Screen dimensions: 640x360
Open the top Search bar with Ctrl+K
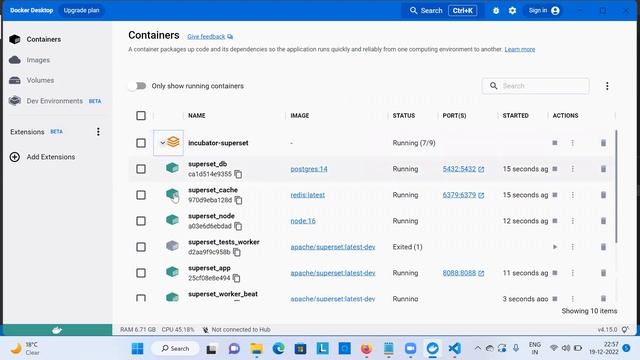point(443,11)
